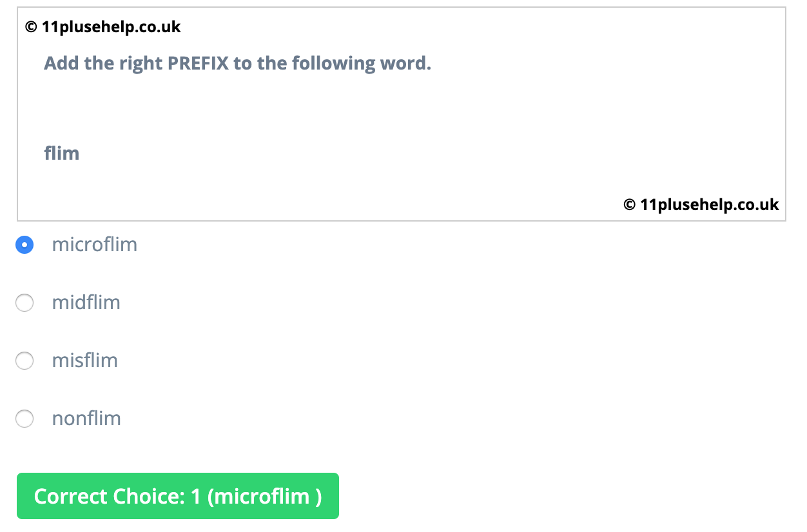The width and height of the screenshot is (807, 532).
Task: Click the nonflim answer label
Action: coord(86,419)
